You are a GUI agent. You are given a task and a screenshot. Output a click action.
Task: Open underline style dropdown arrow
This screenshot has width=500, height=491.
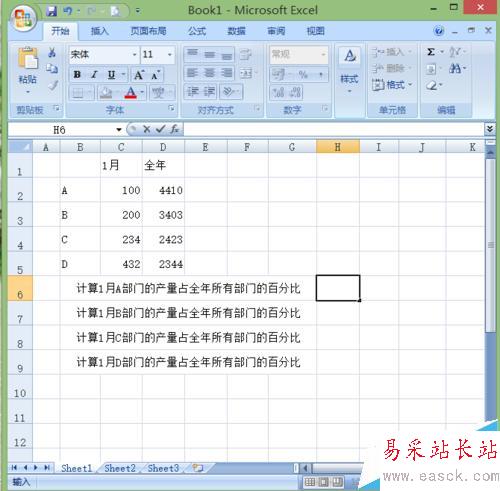123,75
